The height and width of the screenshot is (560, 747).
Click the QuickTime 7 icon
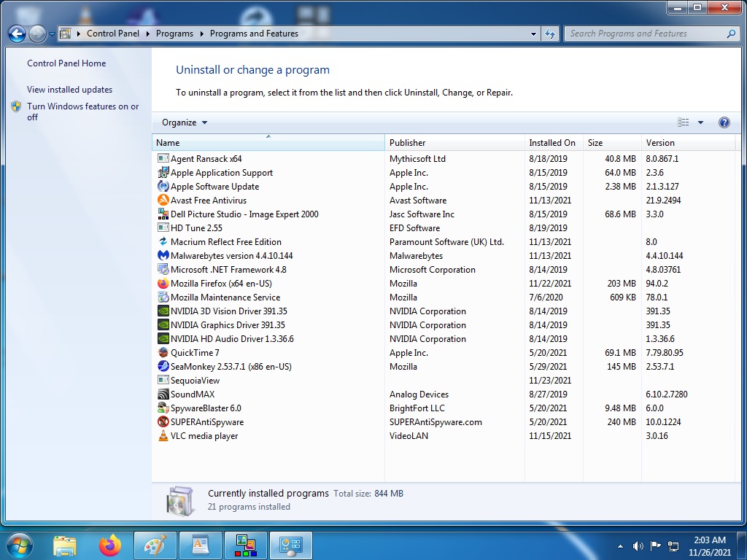(x=163, y=352)
